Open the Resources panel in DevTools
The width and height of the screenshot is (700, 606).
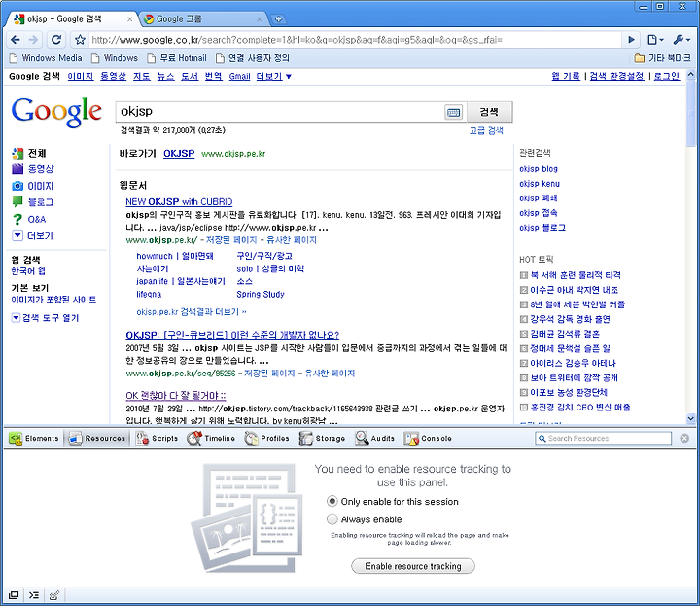(x=97, y=438)
